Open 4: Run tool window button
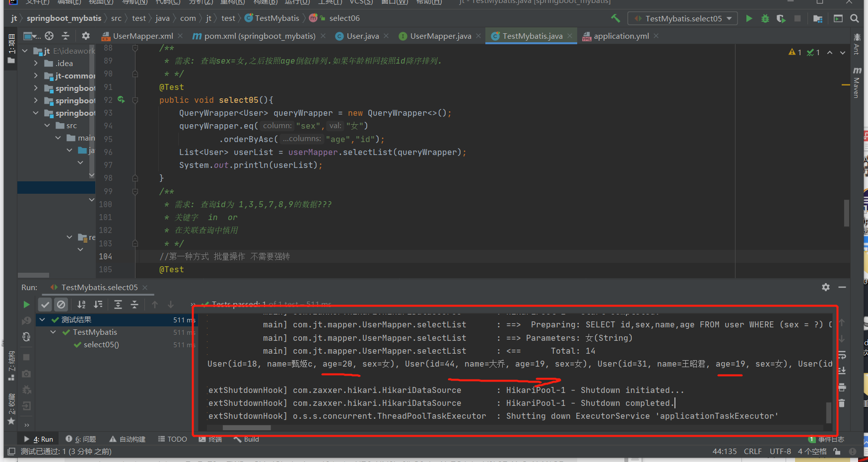 pyautogui.click(x=39, y=439)
